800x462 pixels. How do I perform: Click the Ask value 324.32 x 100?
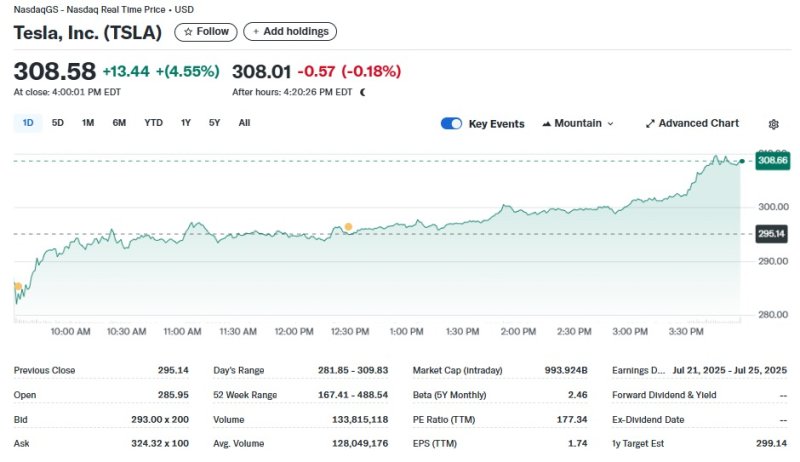coord(160,444)
